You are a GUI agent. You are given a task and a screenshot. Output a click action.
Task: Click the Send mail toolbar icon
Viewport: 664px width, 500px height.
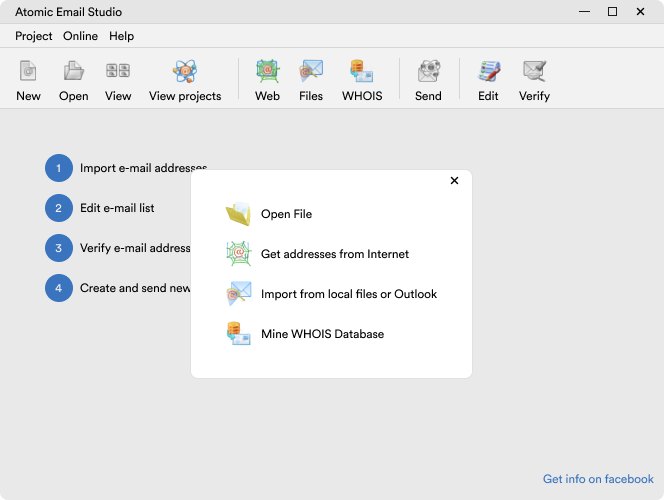(x=428, y=72)
